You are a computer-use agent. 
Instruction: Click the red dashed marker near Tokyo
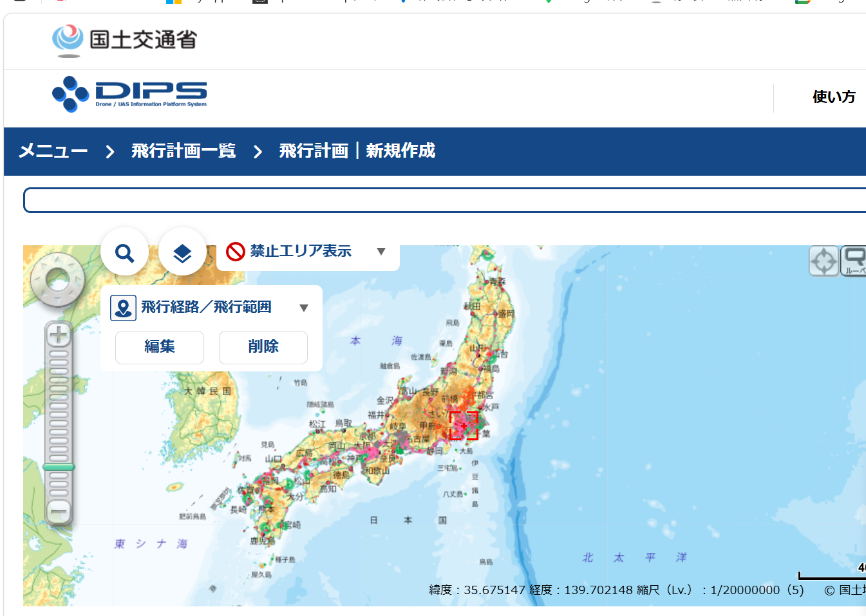tap(464, 425)
